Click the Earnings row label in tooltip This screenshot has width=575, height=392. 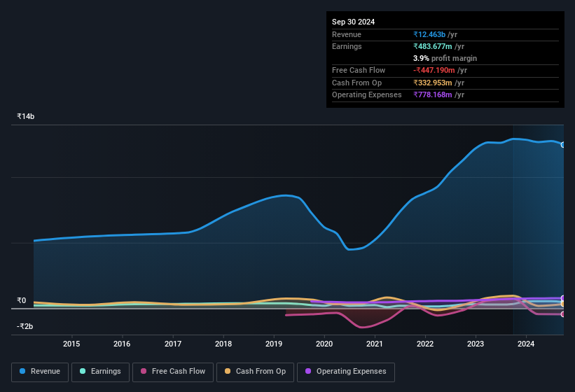(347, 46)
